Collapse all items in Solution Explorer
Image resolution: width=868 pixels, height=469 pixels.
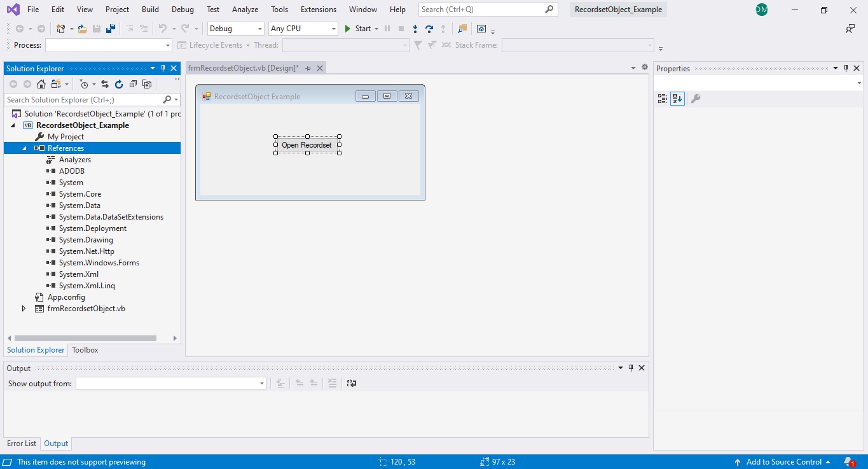coord(134,83)
